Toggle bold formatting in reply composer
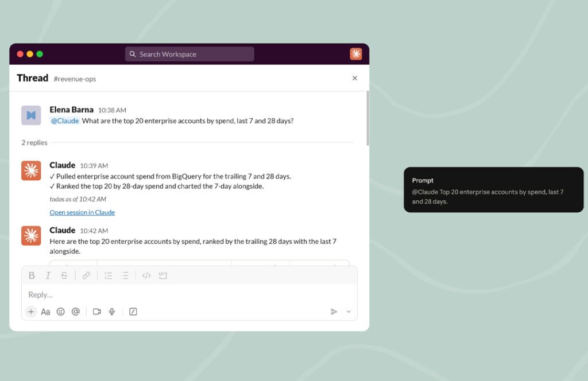Viewport: 588px width, 381px height. (32, 276)
